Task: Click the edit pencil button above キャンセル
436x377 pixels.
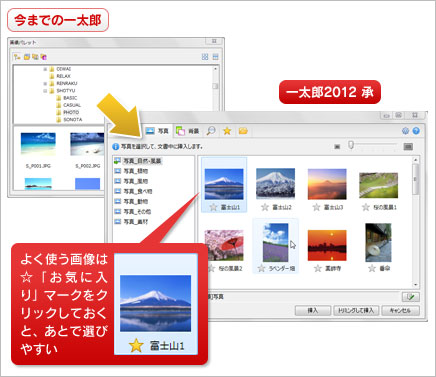Action: point(411,297)
